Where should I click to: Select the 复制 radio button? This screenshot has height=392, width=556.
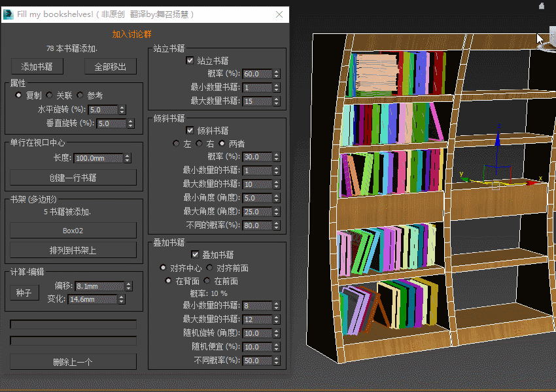[x=18, y=95]
